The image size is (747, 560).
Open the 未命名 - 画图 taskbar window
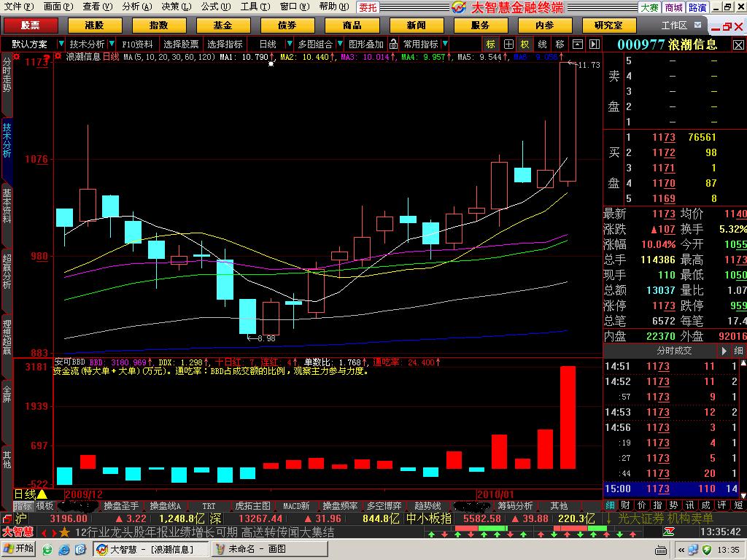269,549
